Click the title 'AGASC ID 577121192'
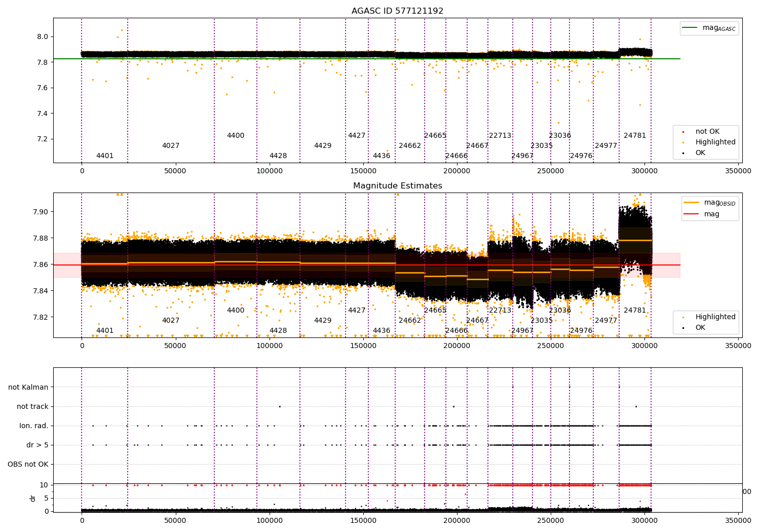The height and width of the screenshot is (532, 760). pyautogui.click(x=397, y=11)
